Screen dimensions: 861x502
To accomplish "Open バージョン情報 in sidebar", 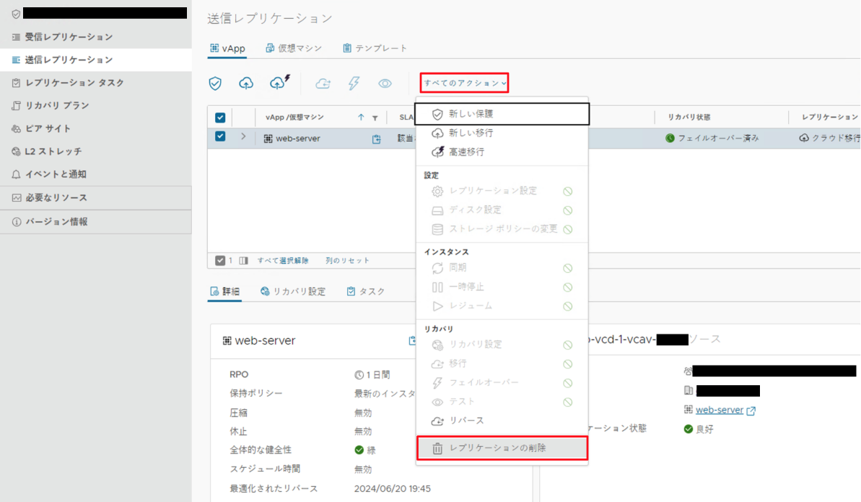I will coord(96,222).
